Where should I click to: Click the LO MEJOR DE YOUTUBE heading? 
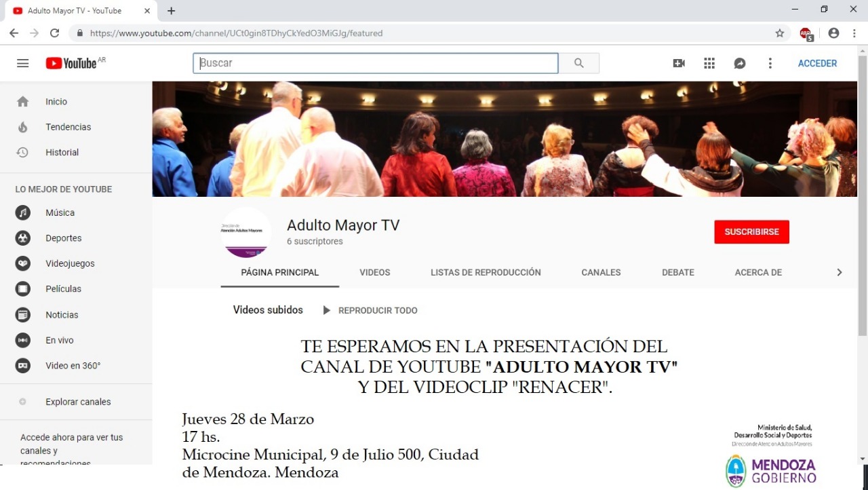point(64,189)
